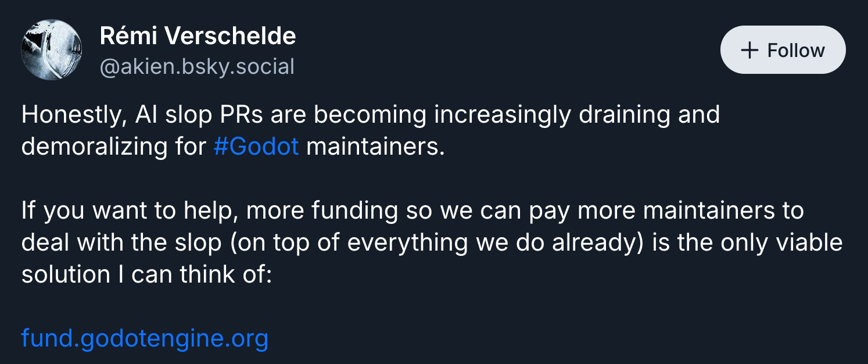Visit the fund.godotengine.org link
868x364 pixels.
[145, 338]
